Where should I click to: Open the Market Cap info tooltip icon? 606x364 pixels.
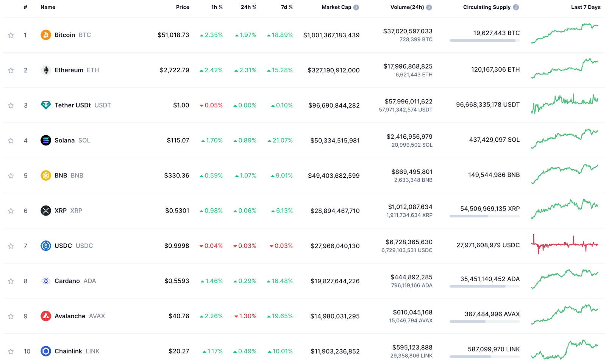click(x=356, y=7)
